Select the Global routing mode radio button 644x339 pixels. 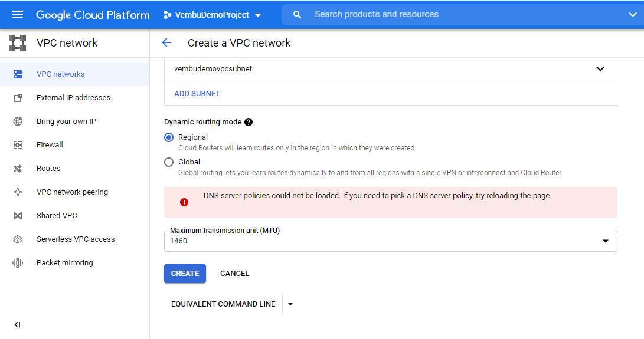(169, 162)
